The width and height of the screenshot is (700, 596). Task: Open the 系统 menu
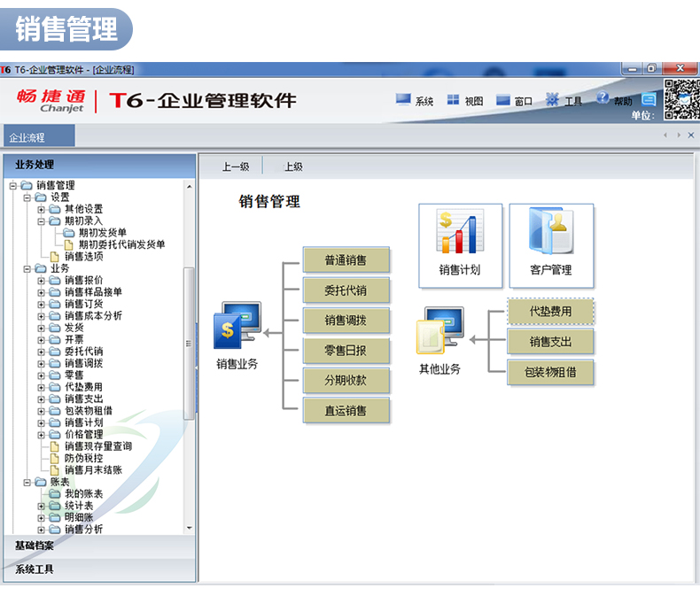[x=415, y=101]
